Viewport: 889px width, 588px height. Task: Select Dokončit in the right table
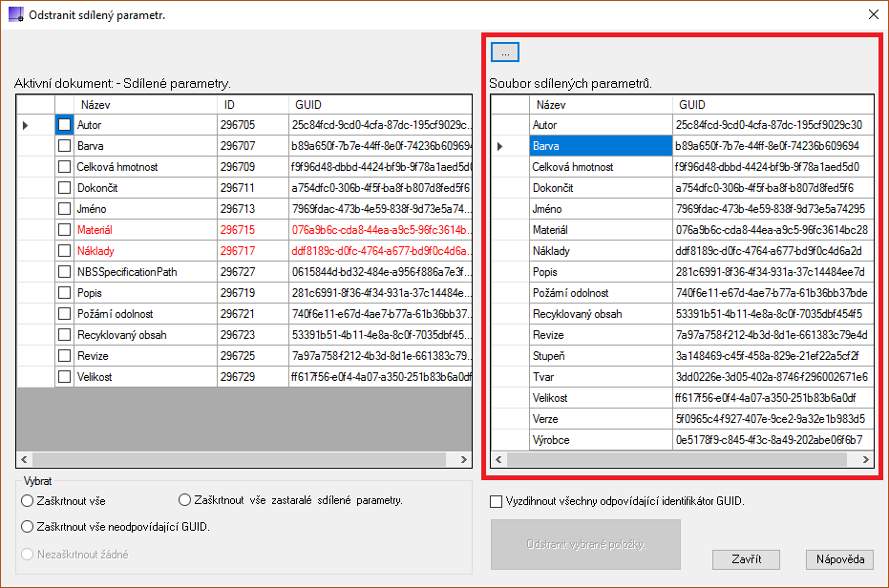[x=682, y=188]
